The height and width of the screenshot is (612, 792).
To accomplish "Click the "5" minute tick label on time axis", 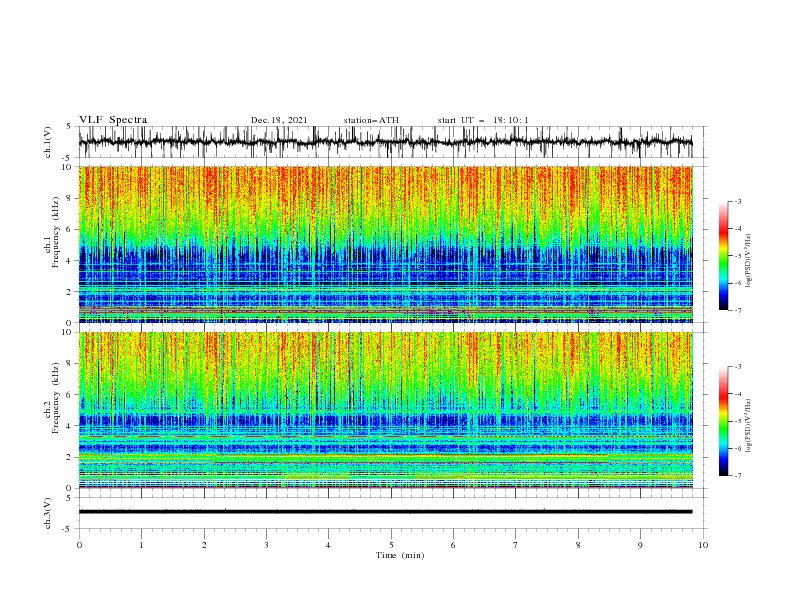I will point(391,545).
